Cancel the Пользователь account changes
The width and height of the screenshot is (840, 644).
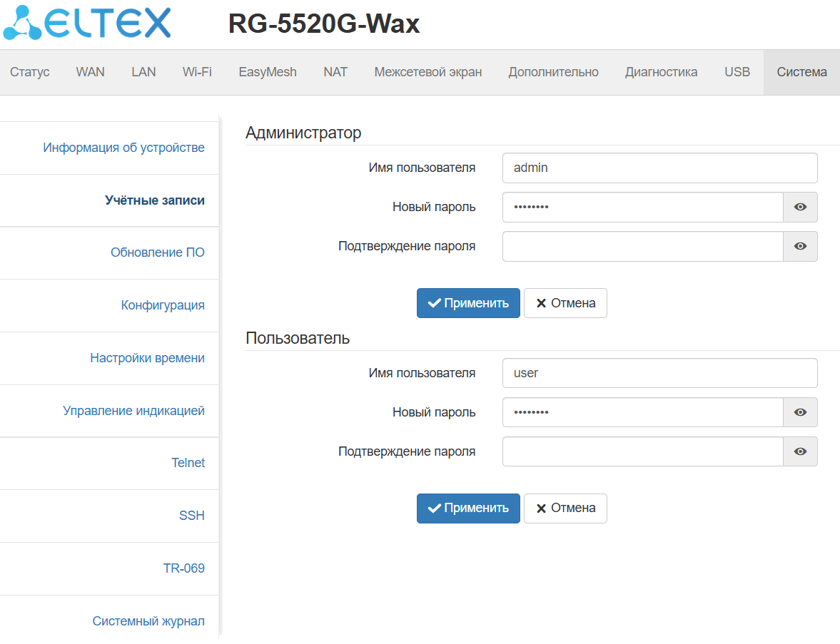[565, 508]
